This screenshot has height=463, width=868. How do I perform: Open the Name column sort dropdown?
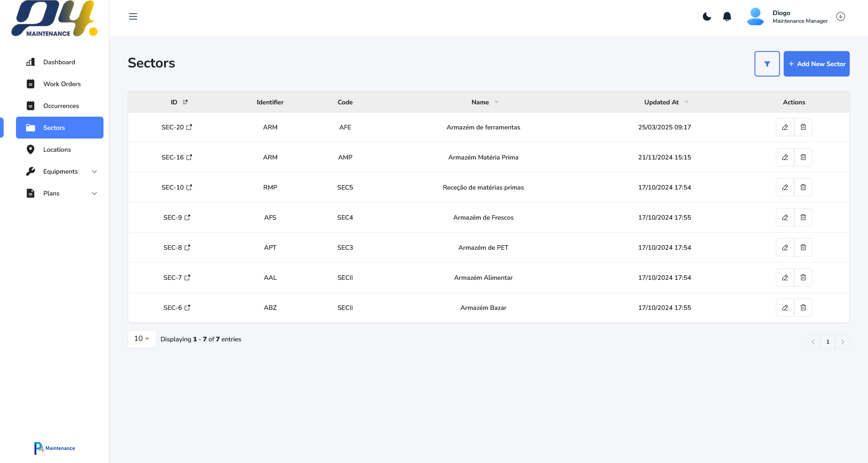[x=496, y=103]
